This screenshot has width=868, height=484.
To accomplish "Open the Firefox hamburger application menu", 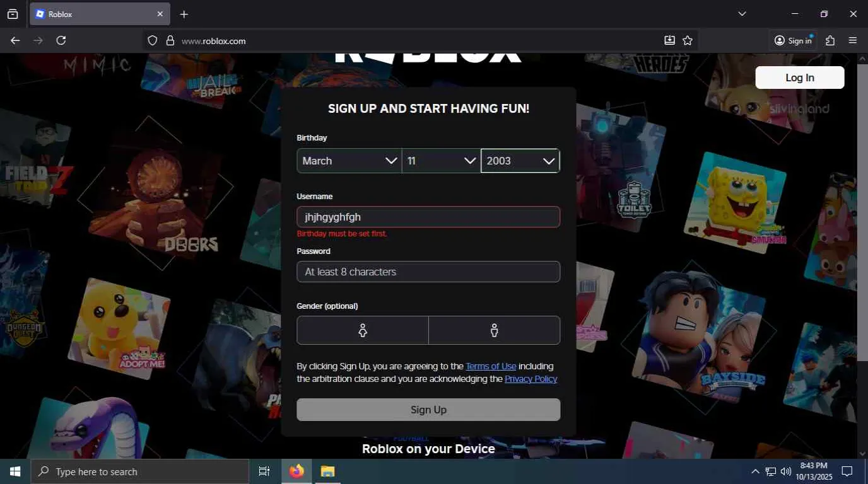I will click(x=853, y=40).
